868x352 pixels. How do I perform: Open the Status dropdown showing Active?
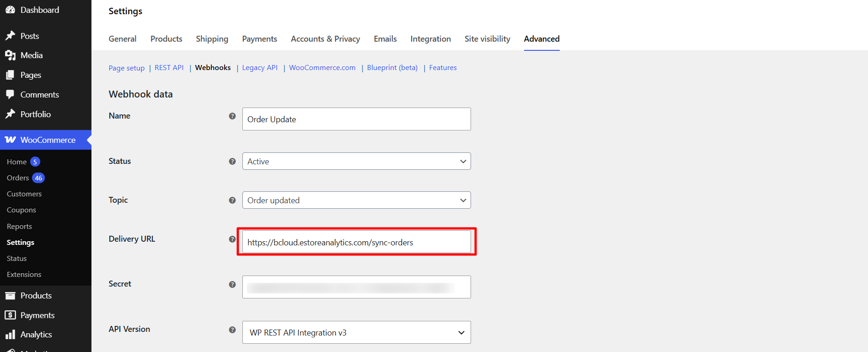[356, 161]
